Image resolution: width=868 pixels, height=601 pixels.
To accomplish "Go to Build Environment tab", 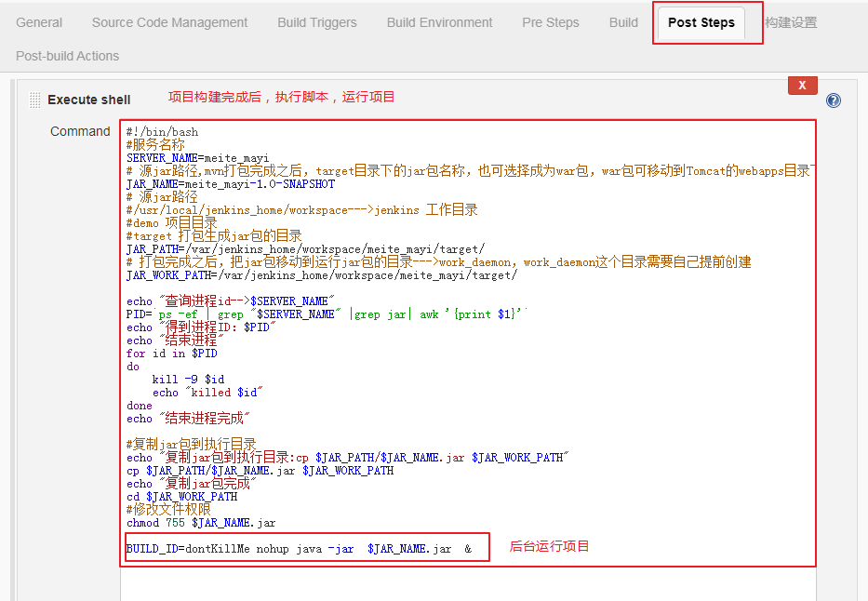I will tap(439, 22).
